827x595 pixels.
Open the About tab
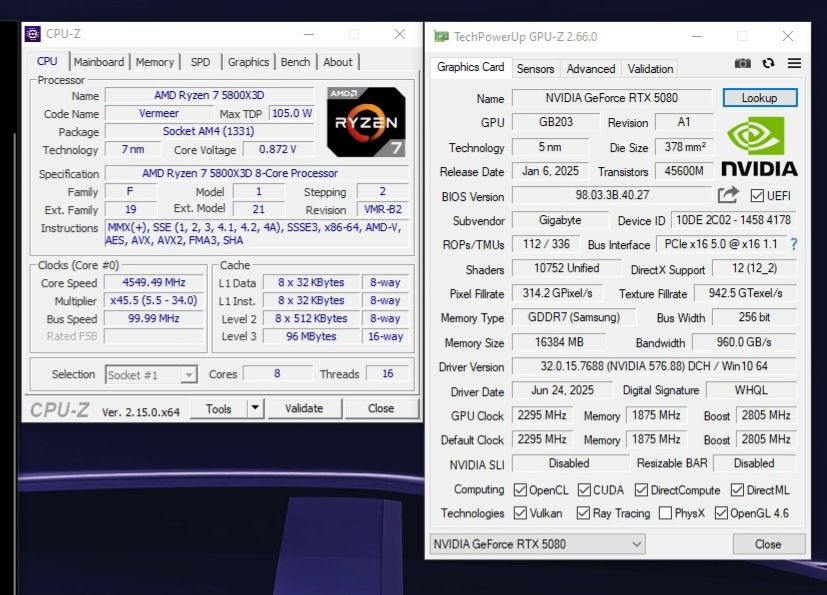[338, 62]
